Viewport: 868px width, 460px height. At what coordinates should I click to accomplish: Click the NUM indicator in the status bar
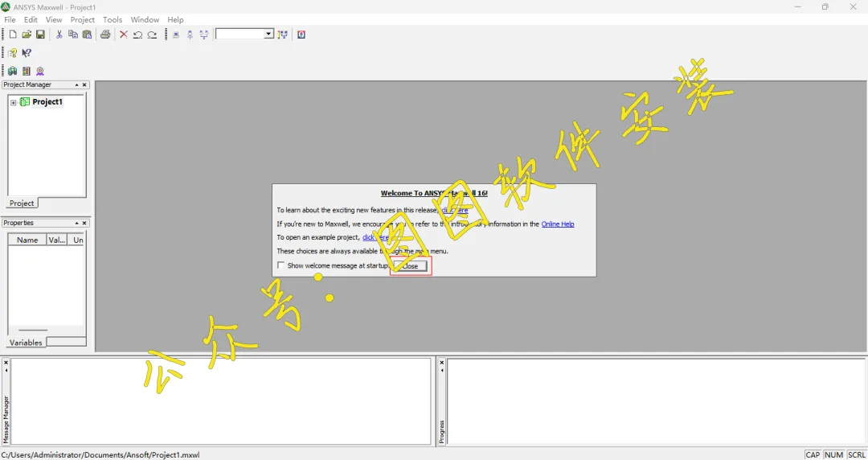[x=833, y=454]
